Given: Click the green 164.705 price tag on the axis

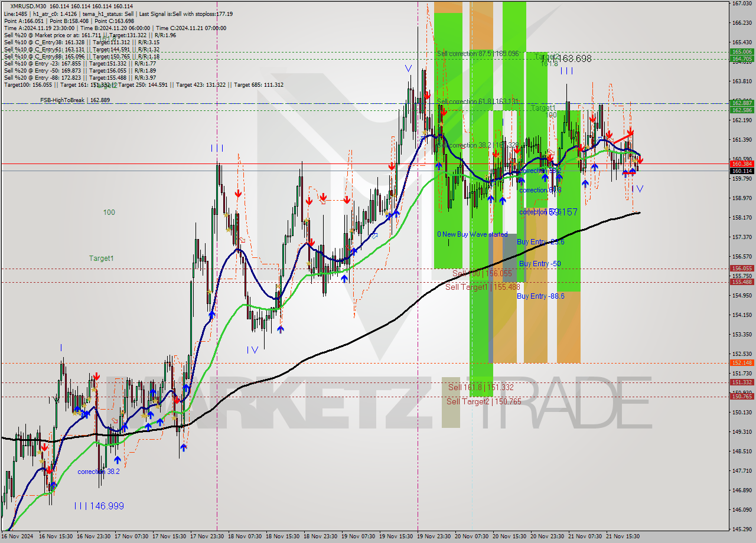Looking at the screenshot, I should 742,58.
